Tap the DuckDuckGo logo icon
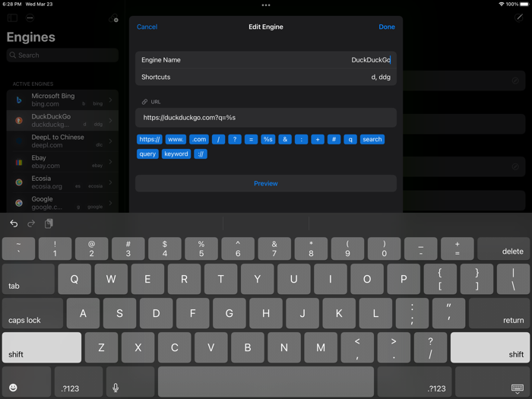This screenshot has height=399, width=532. point(19,120)
